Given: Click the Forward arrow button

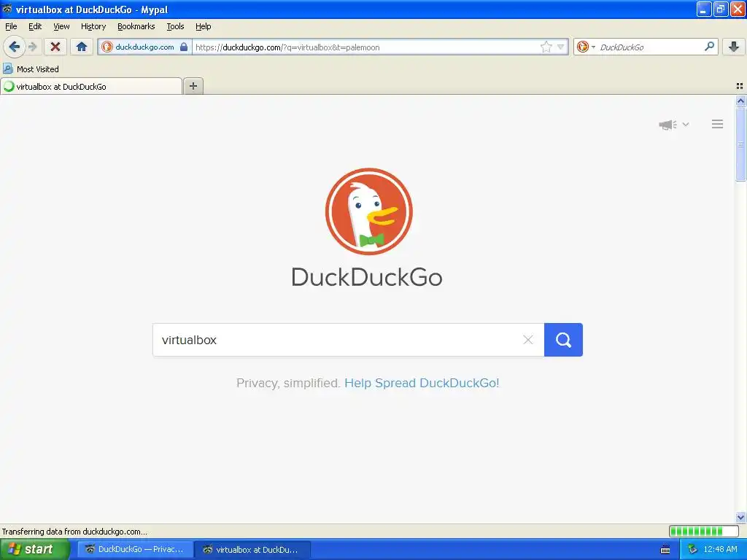Looking at the screenshot, I should click(32, 47).
